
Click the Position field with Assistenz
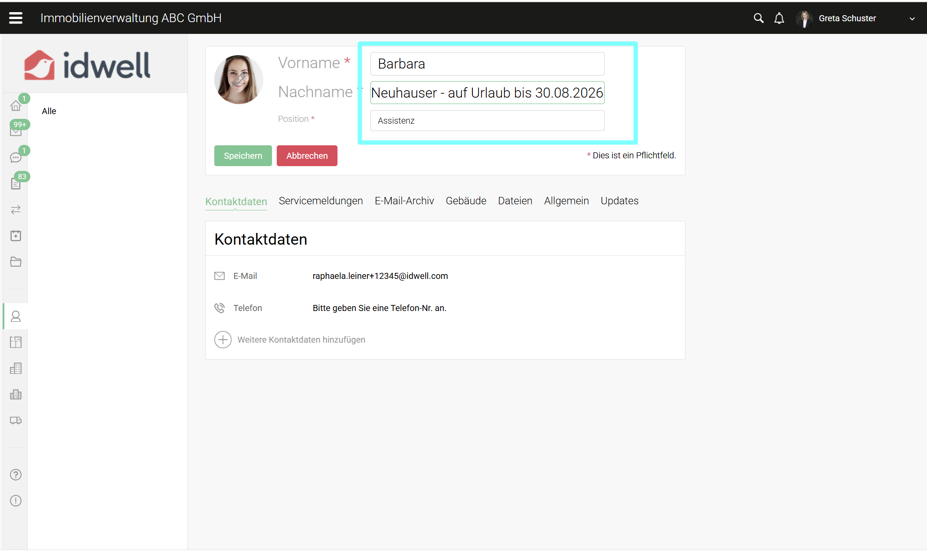coord(487,121)
